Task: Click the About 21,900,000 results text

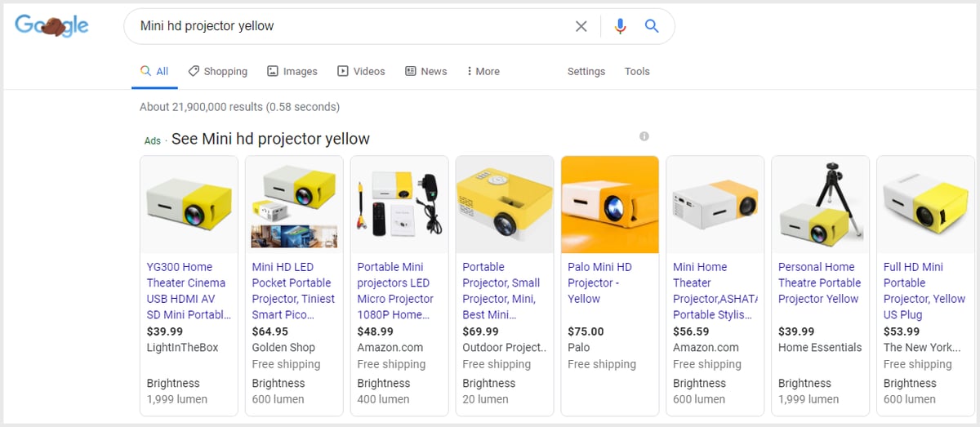Action: click(x=239, y=107)
